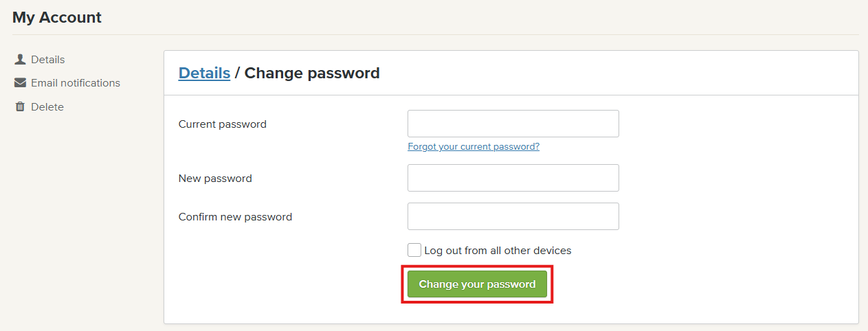Click the envelope icon for Email notifications
The image size is (868, 331).
(20, 83)
